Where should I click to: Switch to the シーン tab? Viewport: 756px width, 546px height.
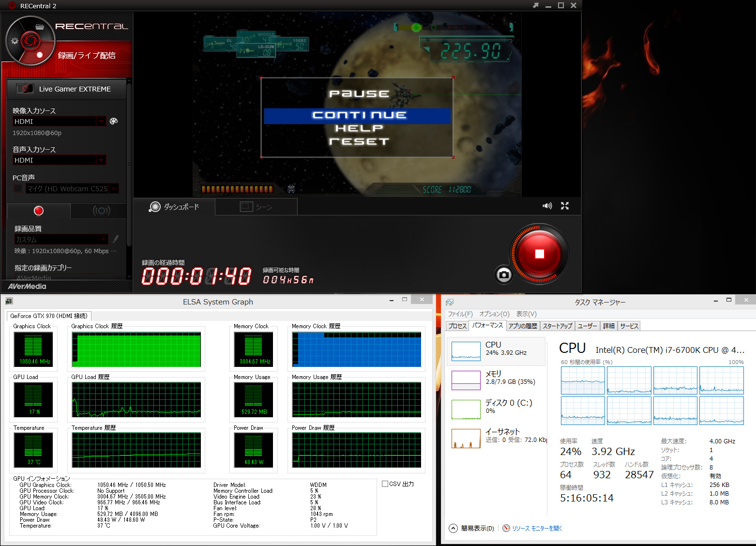point(256,207)
